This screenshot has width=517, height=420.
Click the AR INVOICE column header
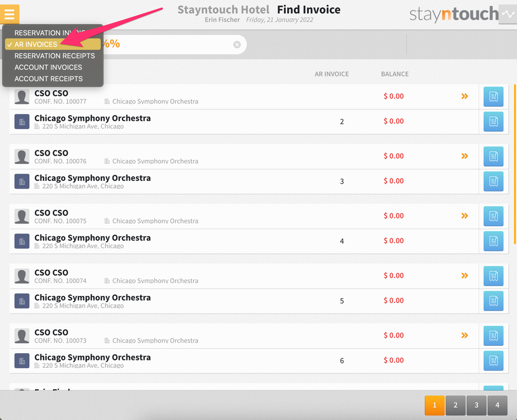tap(332, 74)
